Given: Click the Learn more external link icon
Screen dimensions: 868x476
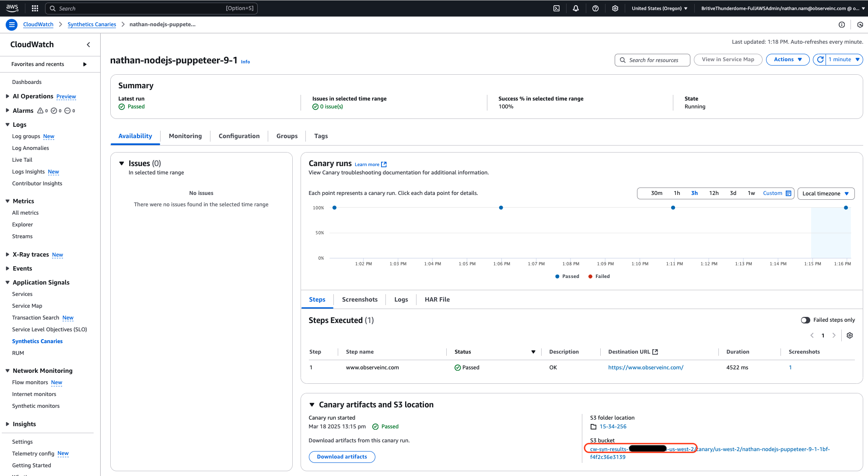Looking at the screenshot, I should coord(384,164).
